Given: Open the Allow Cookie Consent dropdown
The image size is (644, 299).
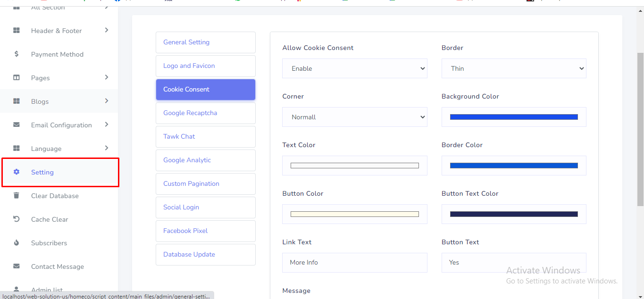Looking at the screenshot, I should point(354,68).
